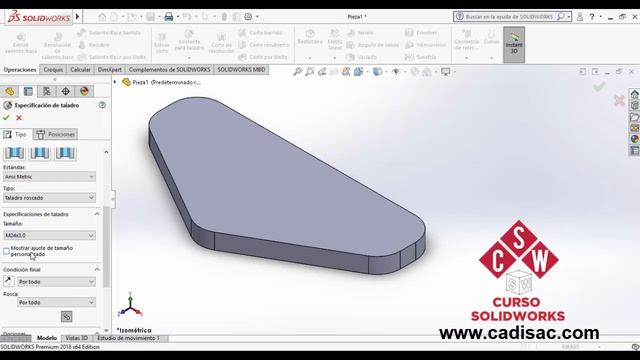Open View Settings monitor icon
This screenshot has width=640, height=360.
445,72
